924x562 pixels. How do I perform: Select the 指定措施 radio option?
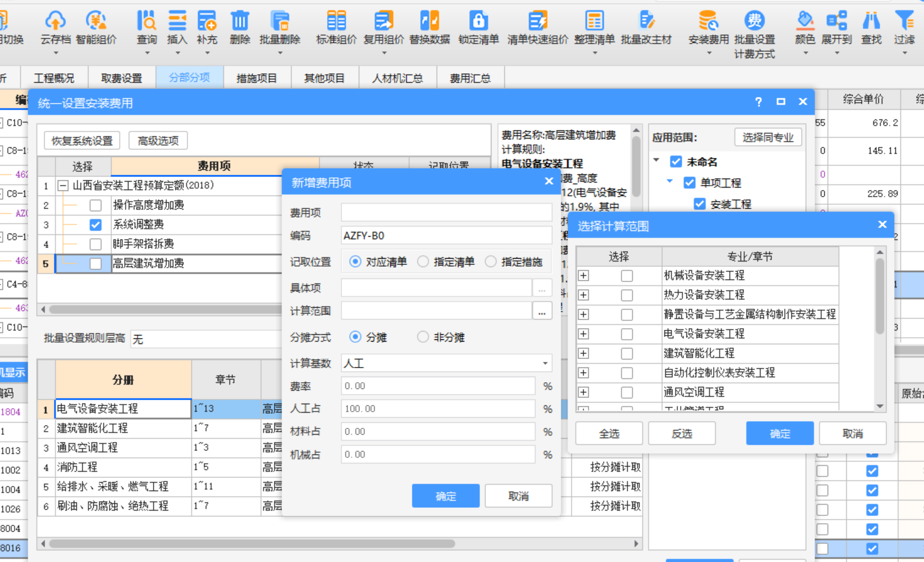click(x=491, y=262)
